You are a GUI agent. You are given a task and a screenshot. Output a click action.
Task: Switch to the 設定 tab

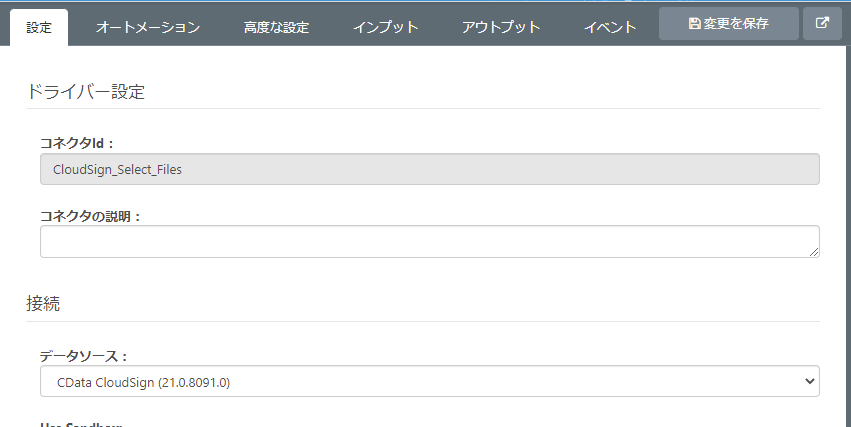pyautogui.click(x=39, y=28)
